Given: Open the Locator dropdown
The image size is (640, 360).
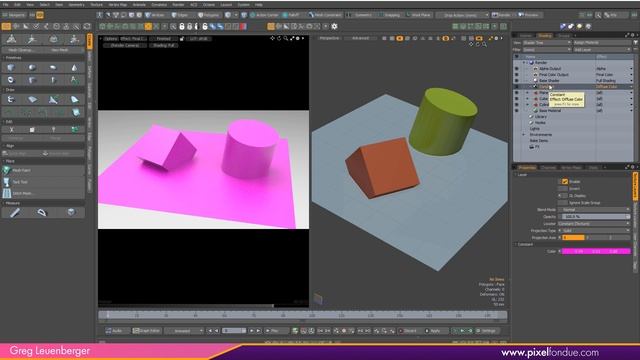Looking at the screenshot, I should tap(594, 223).
